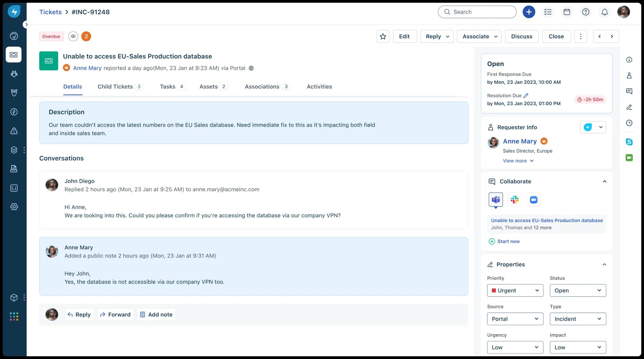The height and width of the screenshot is (359, 644).
Task: Collapse the Properties section
Action: [x=604, y=265]
